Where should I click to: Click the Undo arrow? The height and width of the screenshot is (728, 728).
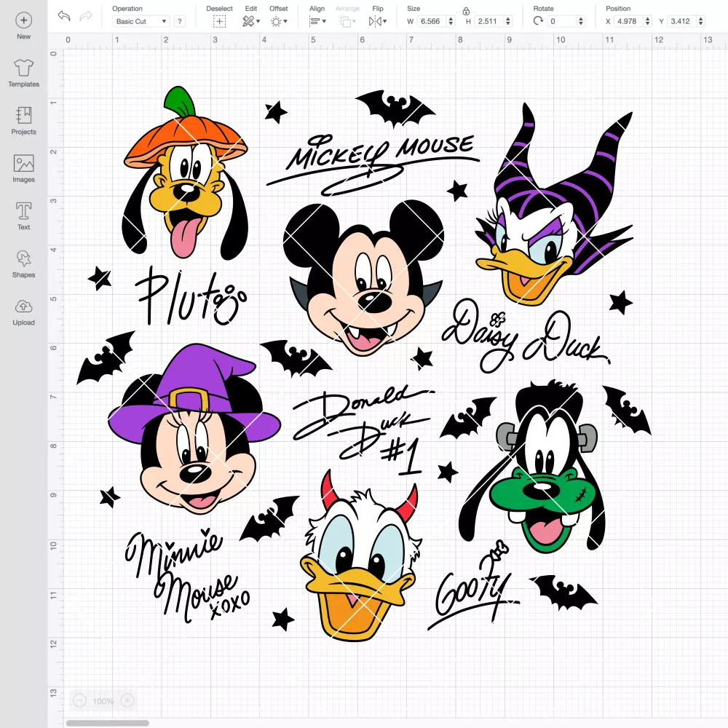(x=64, y=16)
